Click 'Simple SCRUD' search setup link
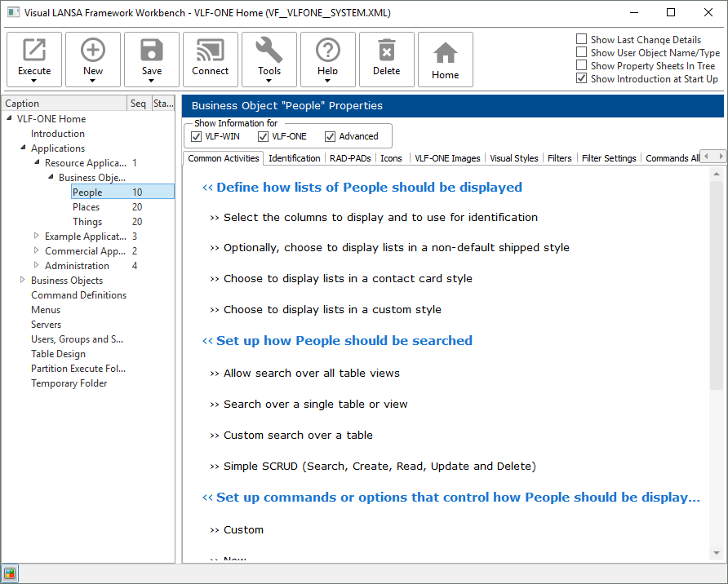Screen dimensions: 728x584 click(379, 467)
